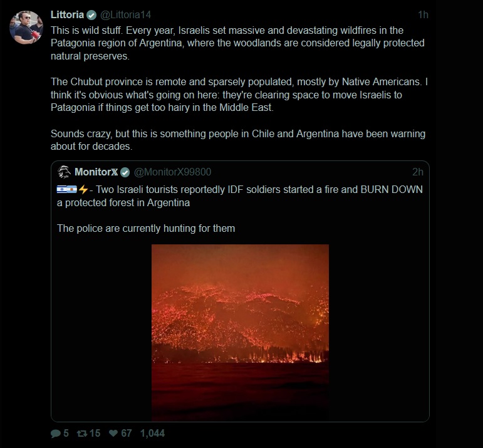The width and height of the screenshot is (483, 448).
Task: Open the MonitorX display name link
Action: click(x=95, y=172)
